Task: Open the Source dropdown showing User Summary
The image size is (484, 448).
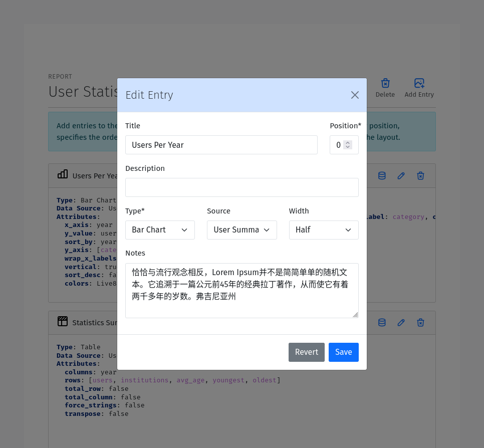Action: [241, 230]
